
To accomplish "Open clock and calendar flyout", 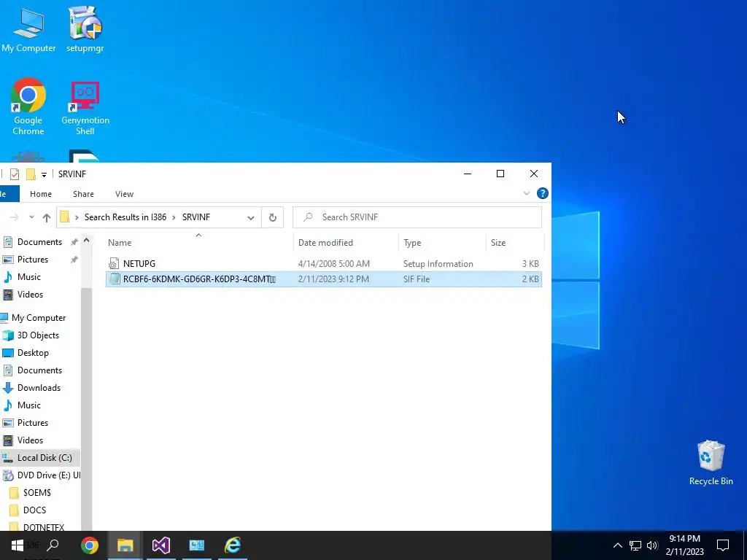I will pos(684,545).
